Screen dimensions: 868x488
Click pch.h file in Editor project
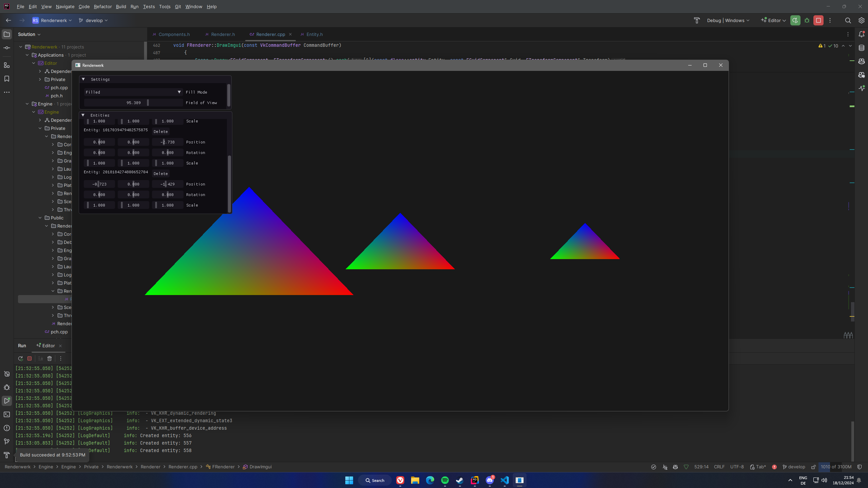[x=57, y=96]
